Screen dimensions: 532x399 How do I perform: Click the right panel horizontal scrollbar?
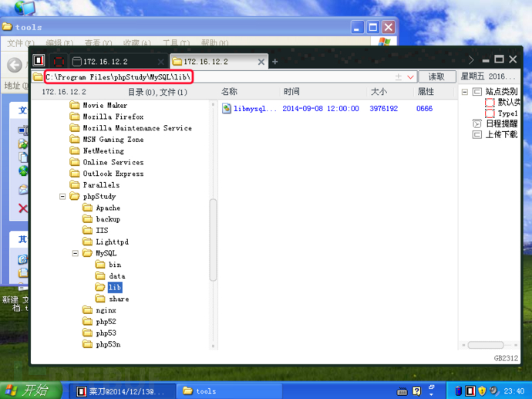(486, 345)
